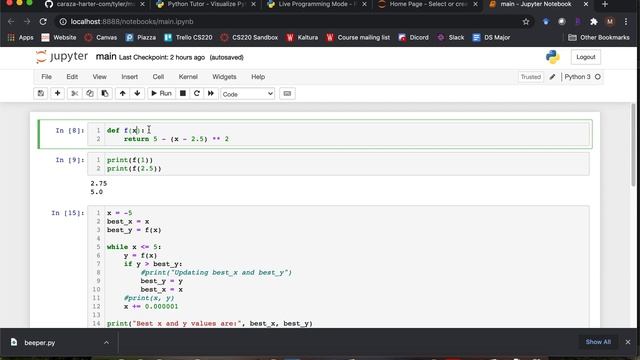Open the Kaltura bookmark

pyautogui.click(x=302, y=38)
